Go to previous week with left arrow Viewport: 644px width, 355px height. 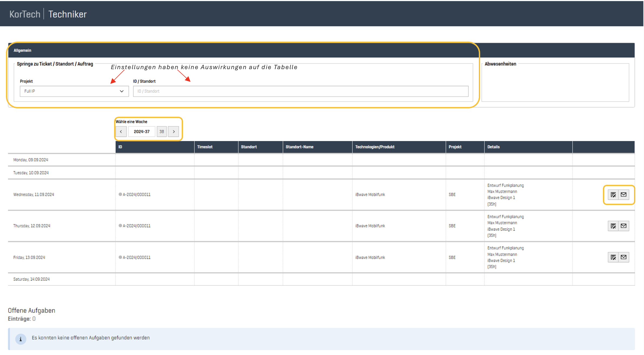click(x=121, y=132)
